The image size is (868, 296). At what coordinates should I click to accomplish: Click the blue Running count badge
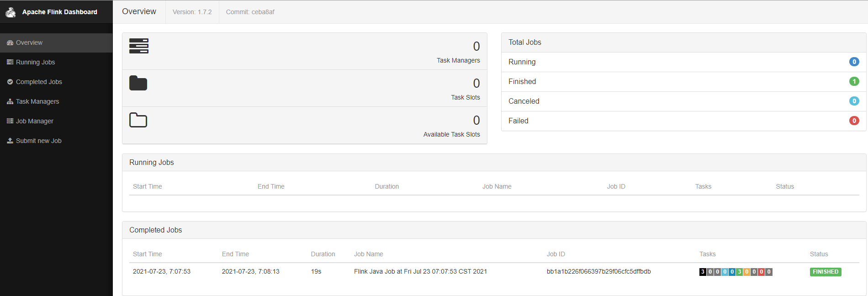pos(854,62)
